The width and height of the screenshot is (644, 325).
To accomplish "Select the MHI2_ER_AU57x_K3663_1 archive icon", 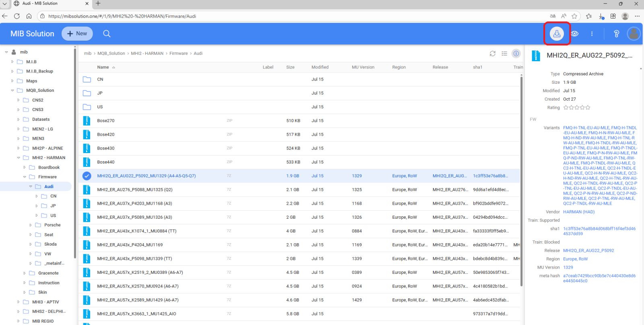I will (87, 314).
